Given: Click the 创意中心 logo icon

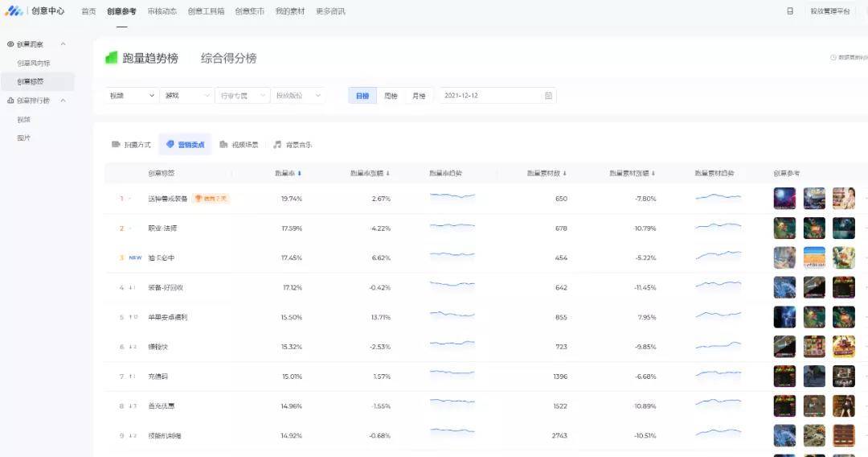Looking at the screenshot, I should pyautogui.click(x=14, y=11).
